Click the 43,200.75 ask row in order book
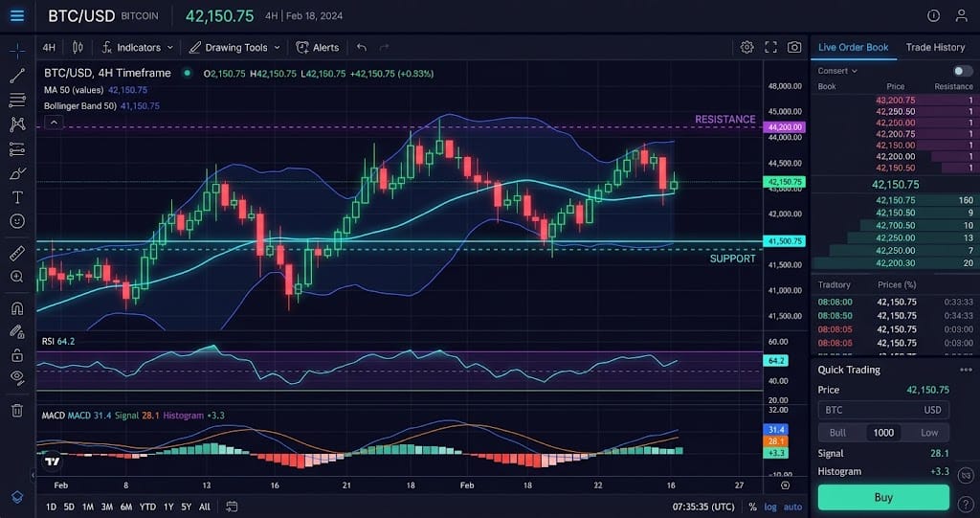 point(895,101)
